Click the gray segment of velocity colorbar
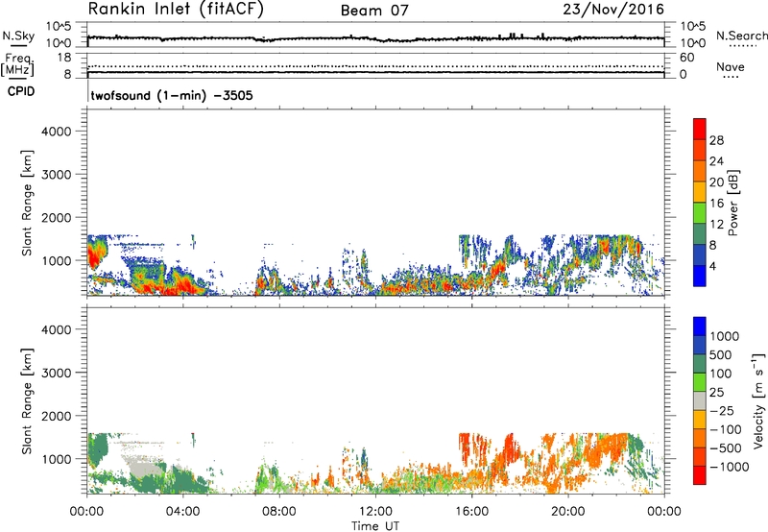Viewport: 768px width, 532px height. (700, 400)
